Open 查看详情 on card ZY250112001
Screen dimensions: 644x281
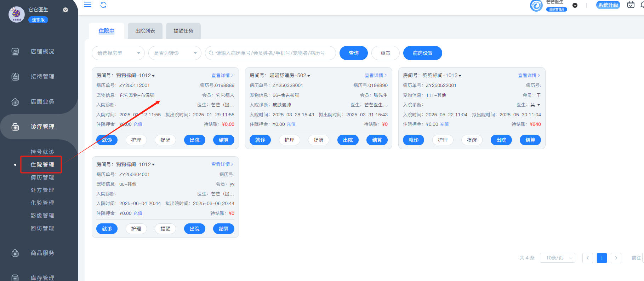pos(222,76)
